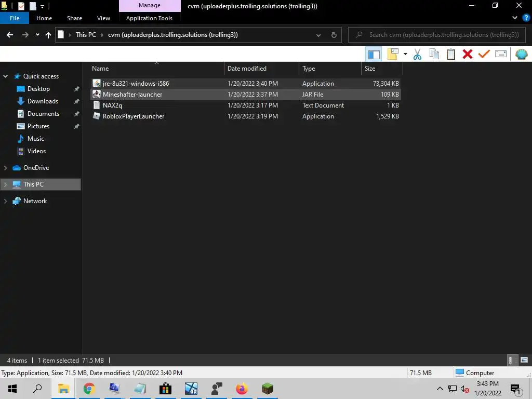
Task: Click the quick access New Folder icon
Action: coord(33,6)
